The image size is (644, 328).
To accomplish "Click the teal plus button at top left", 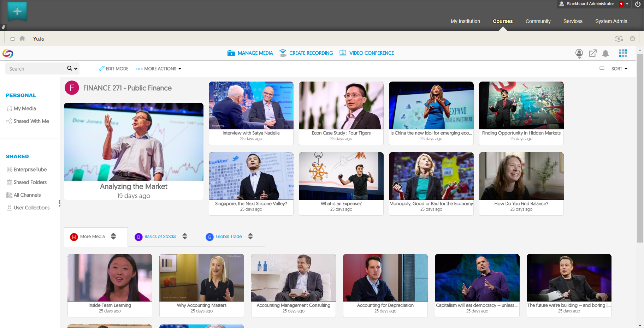I will [x=17, y=11].
